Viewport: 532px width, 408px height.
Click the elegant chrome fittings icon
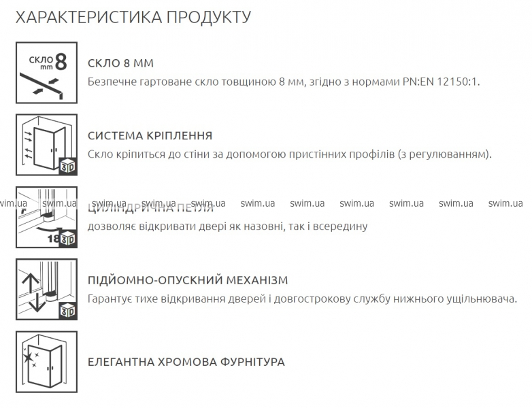click(46, 361)
